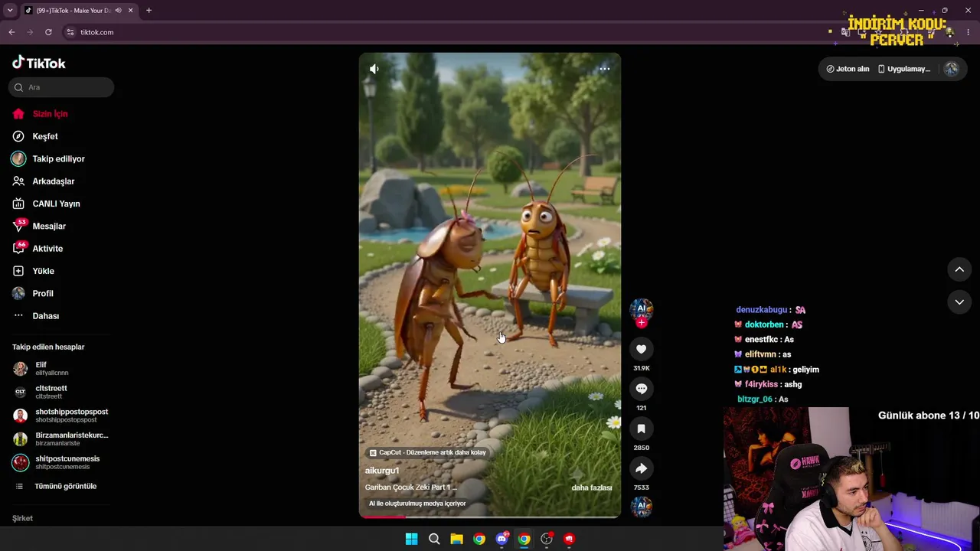
Task: Open CANLI Yayın section
Action: pos(46,204)
